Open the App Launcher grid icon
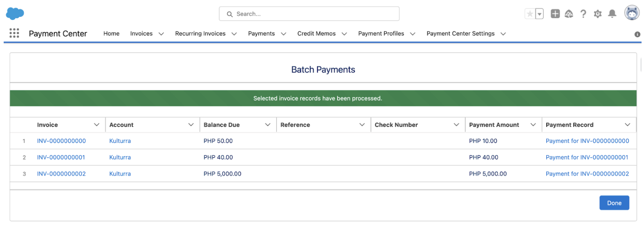This screenshot has width=644, height=230. (14, 33)
